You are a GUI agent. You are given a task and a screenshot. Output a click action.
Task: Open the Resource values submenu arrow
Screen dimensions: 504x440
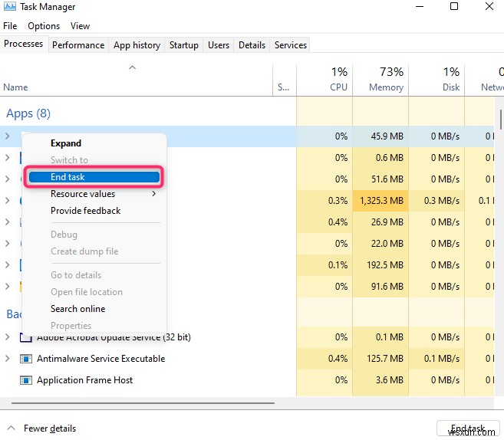pos(154,194)
